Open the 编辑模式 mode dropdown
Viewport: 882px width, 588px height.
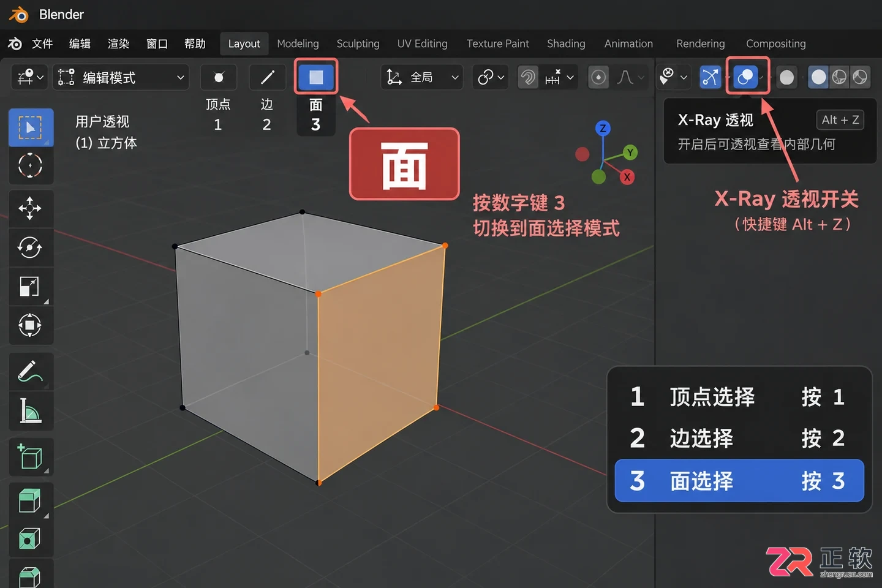(121, 77)
